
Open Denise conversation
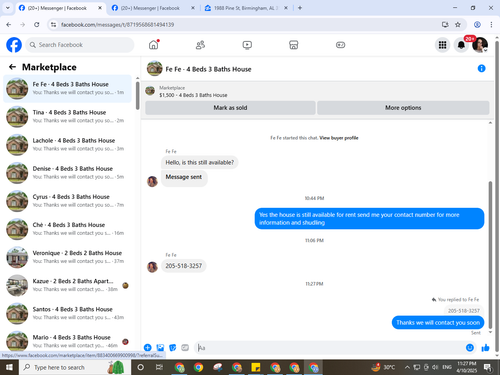(67, 173)
